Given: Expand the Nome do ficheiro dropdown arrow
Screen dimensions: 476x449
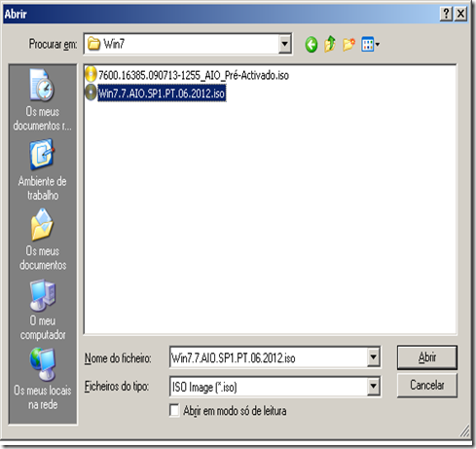Looking at the screenshot, I should pos(373,357).
